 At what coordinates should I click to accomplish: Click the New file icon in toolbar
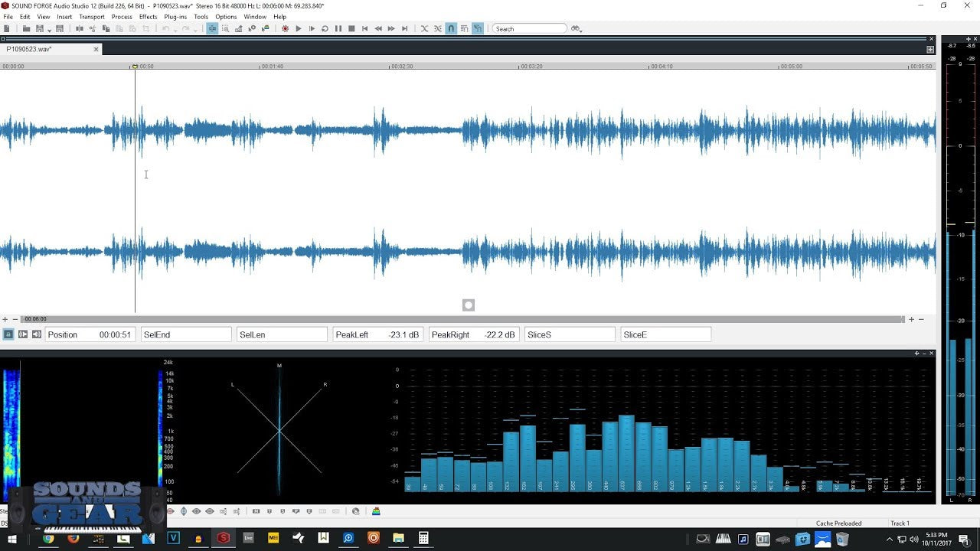point(8,29)
